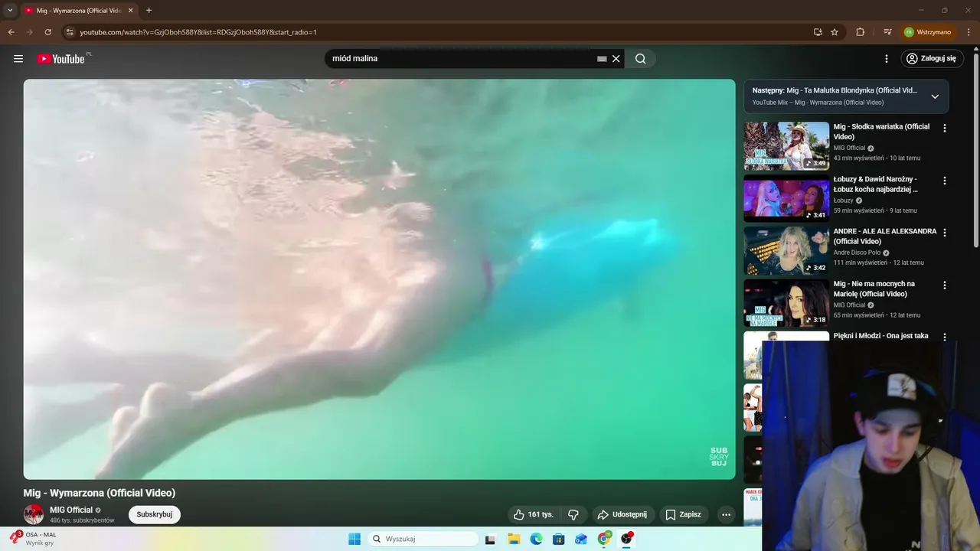Open Łobuz kocha najbardziej video thumbnail

[x=786, y=198]
